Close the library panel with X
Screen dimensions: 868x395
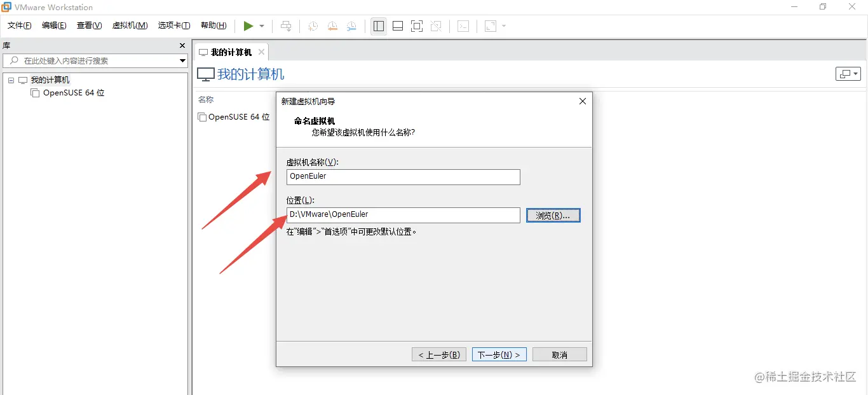click(x=182, y=46)
